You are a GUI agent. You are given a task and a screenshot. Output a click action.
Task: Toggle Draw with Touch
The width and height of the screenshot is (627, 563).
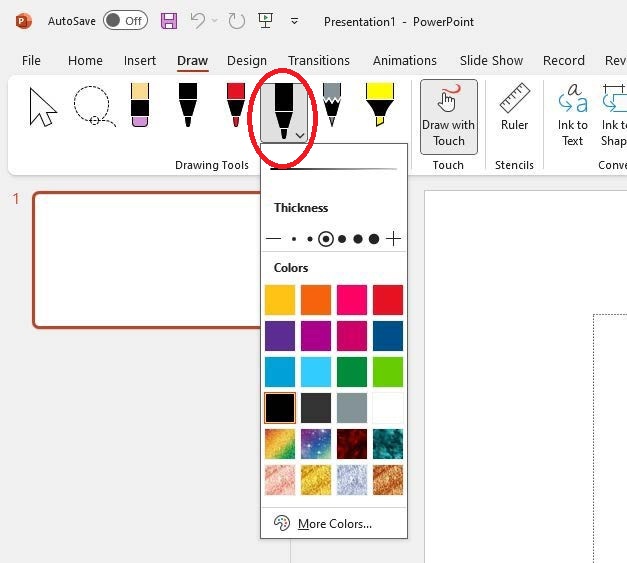coord(449,117)
